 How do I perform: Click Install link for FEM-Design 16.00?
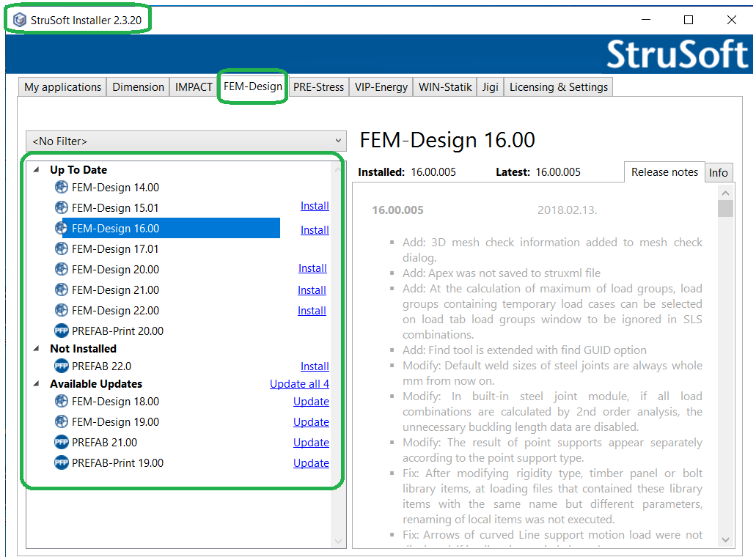tap(315, 230)
